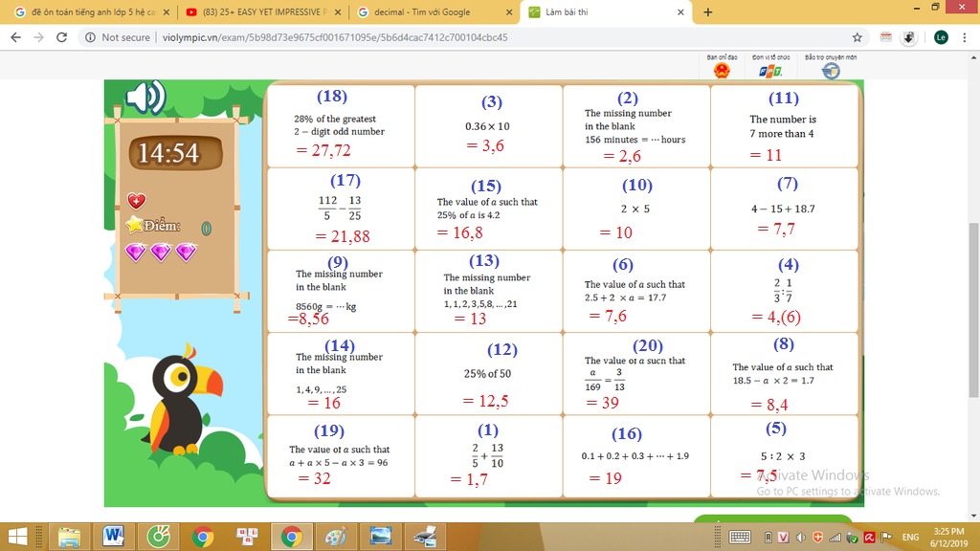
Task: Click the yellow star Điểm icon
Action: coord(134,224)
